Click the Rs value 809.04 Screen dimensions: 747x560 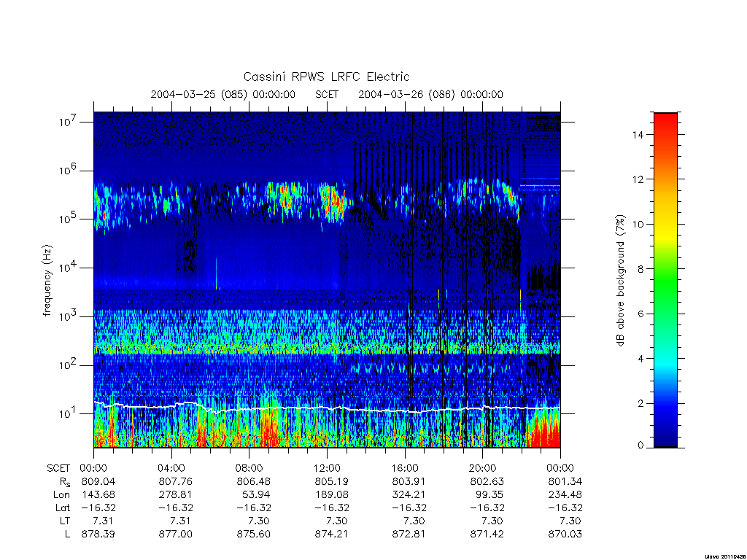tap(98, 481)
